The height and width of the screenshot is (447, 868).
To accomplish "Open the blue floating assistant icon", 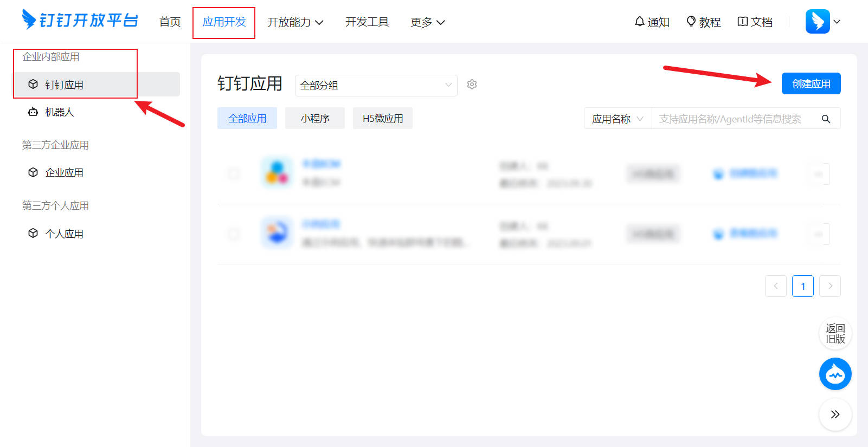I will coord(835,374).
